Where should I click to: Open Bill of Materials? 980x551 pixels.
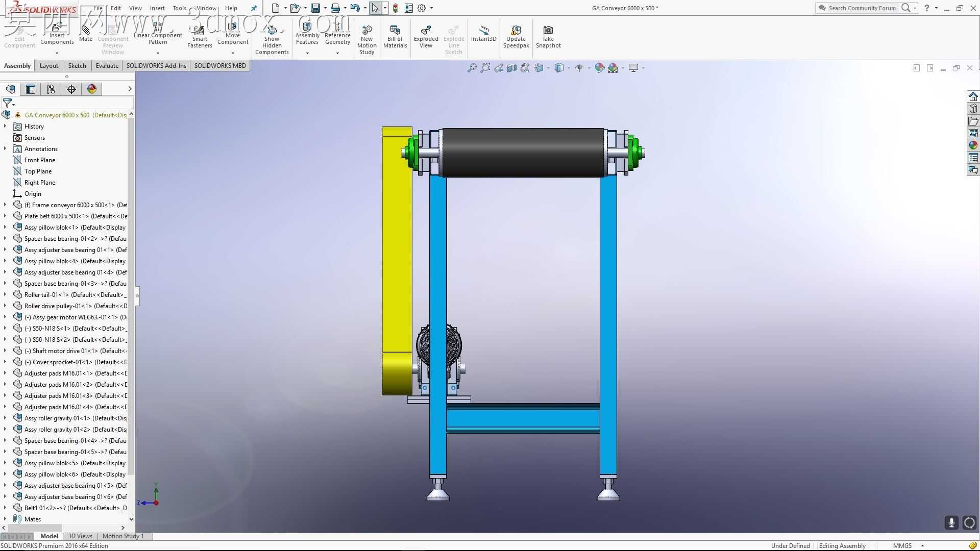point(395,36)
